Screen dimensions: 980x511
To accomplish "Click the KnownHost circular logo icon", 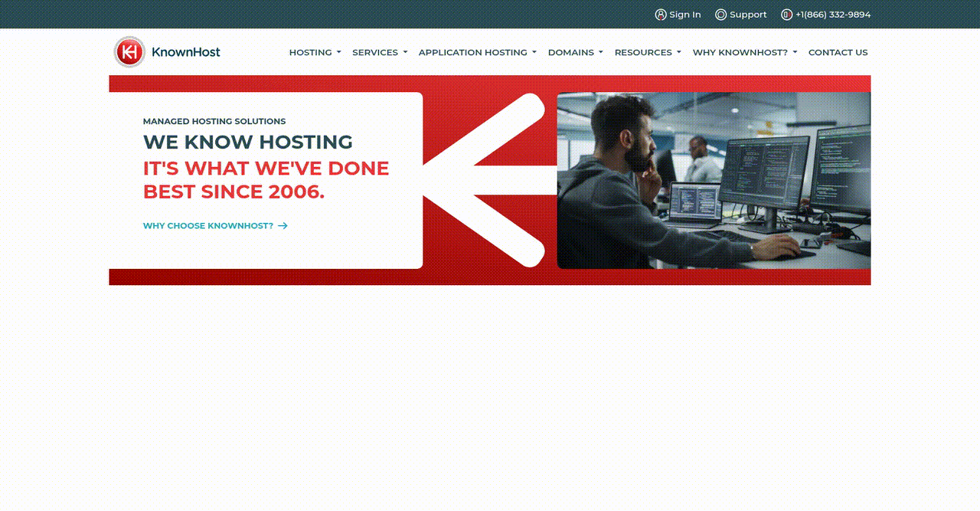I will pos(129,52).
